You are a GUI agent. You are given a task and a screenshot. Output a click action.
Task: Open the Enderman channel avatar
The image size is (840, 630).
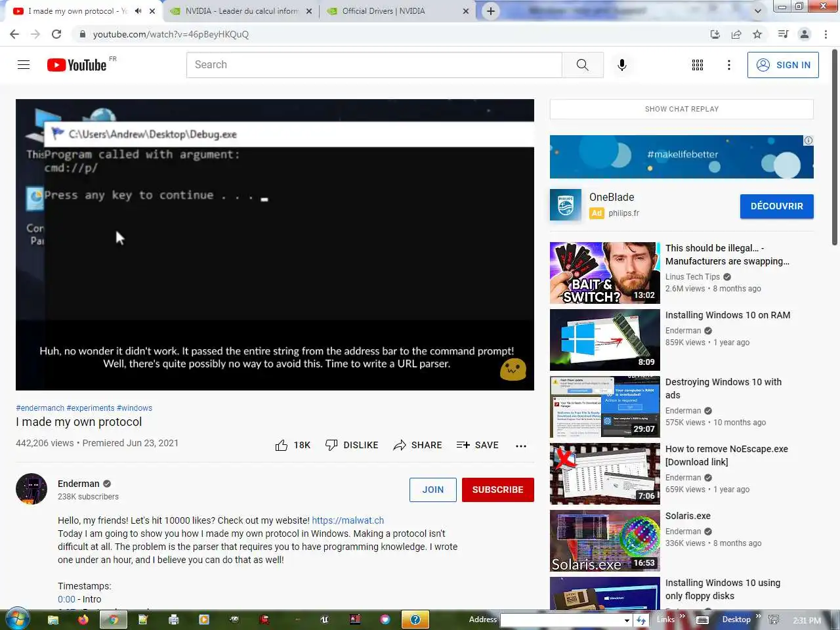coord(31,489)
